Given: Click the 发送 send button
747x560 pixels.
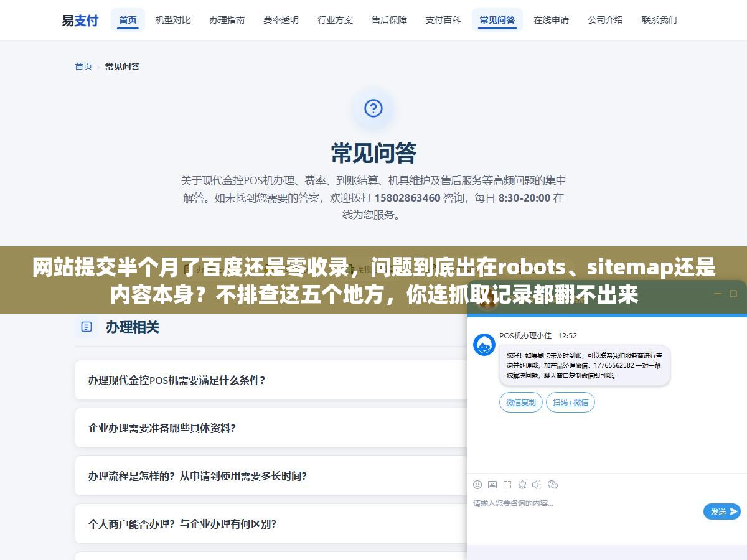Looking at the screenshot, I should 722,511.
